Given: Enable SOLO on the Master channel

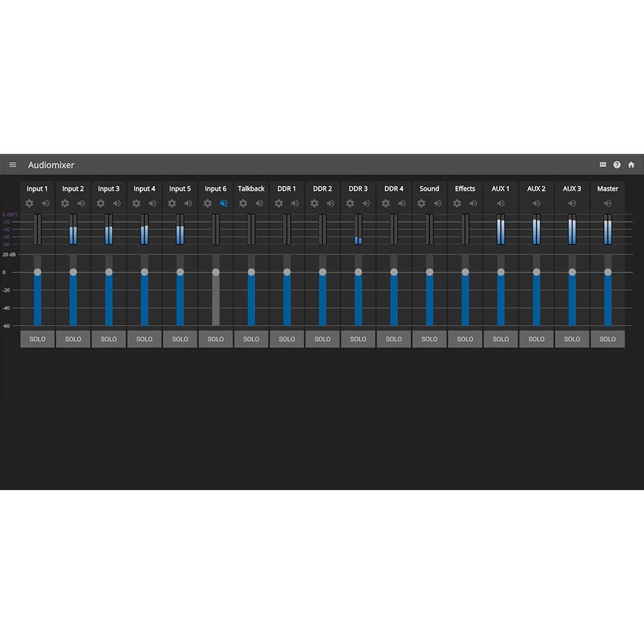Looking at the screenshot, I should 607,339.
